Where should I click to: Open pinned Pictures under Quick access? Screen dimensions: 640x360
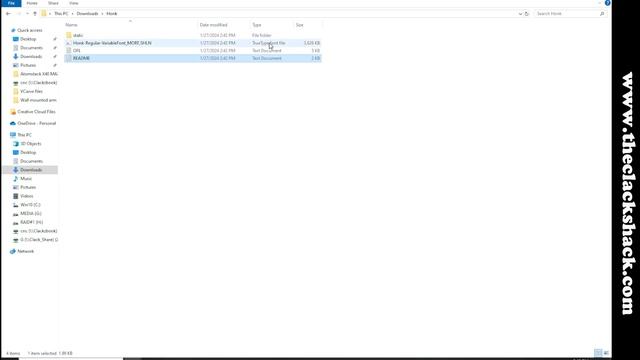[x=28, y=65]
